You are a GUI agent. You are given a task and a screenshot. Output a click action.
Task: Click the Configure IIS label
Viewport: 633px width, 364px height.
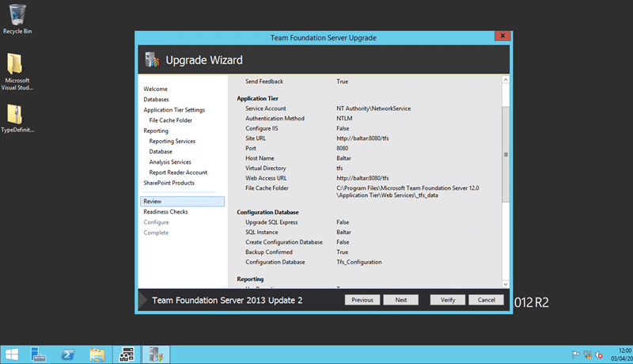262,128
